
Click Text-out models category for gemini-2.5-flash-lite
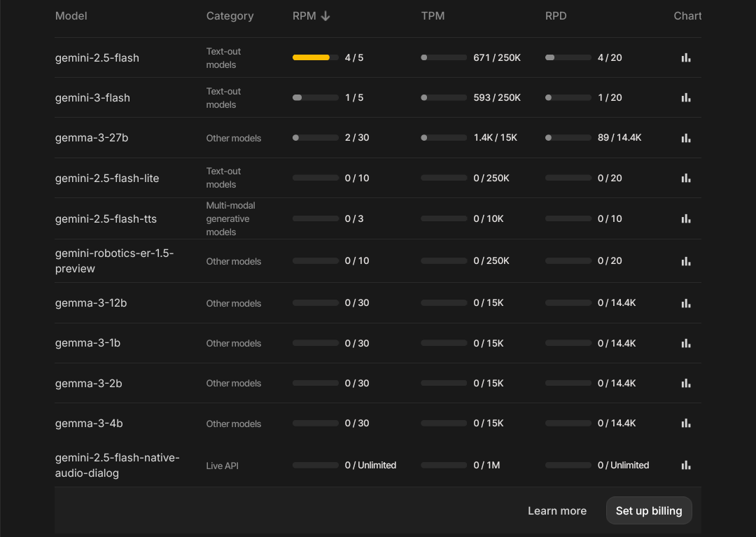pyautogui.click(x=223, y=178)
